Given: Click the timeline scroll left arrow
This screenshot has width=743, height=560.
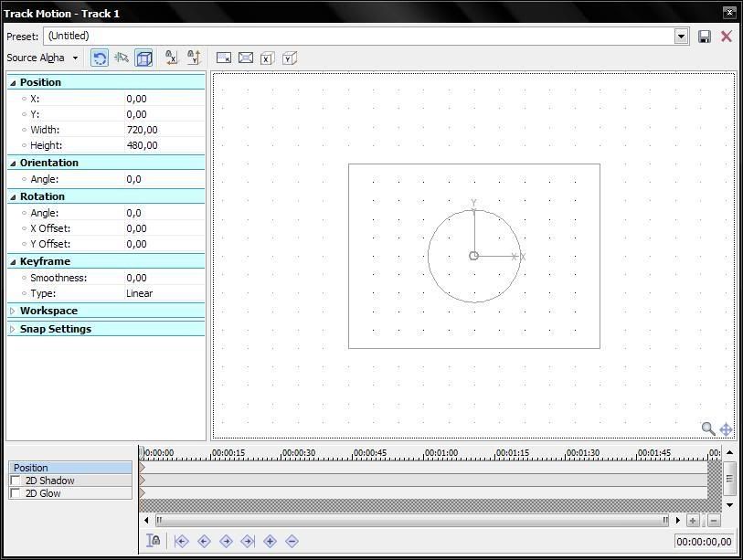Looking at the screenshot, I should pyautogui.click(x=146, y=520).
